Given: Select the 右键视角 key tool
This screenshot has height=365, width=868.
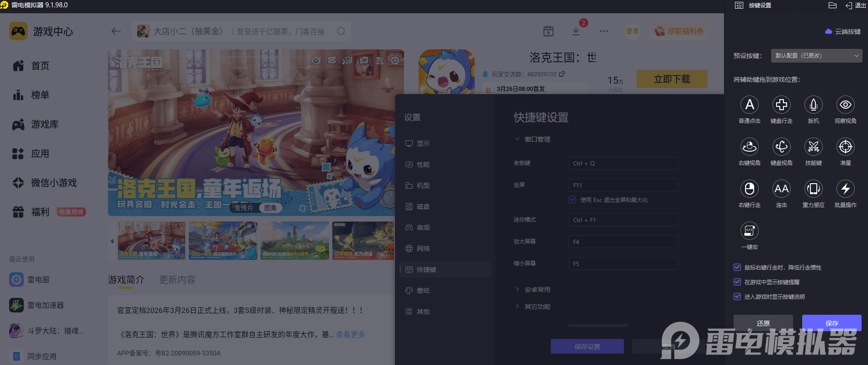Looking at the screenshot, I should [x=750, y=147].
